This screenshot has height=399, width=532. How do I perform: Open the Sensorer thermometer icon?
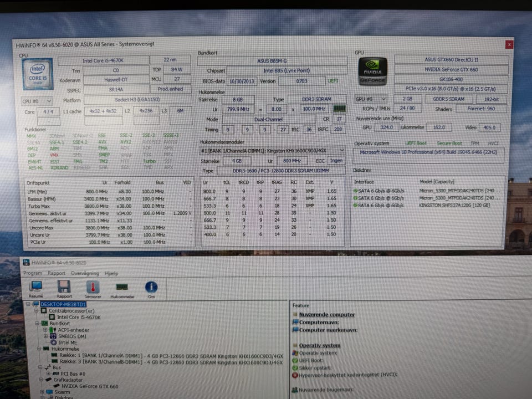[93, 287]
